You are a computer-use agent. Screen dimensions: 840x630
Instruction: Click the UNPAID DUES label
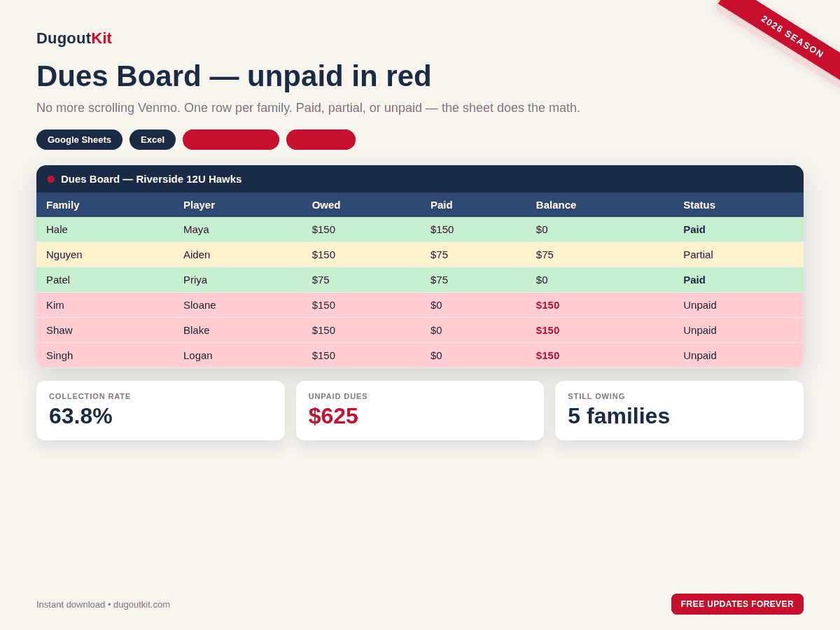pos(338,396)
